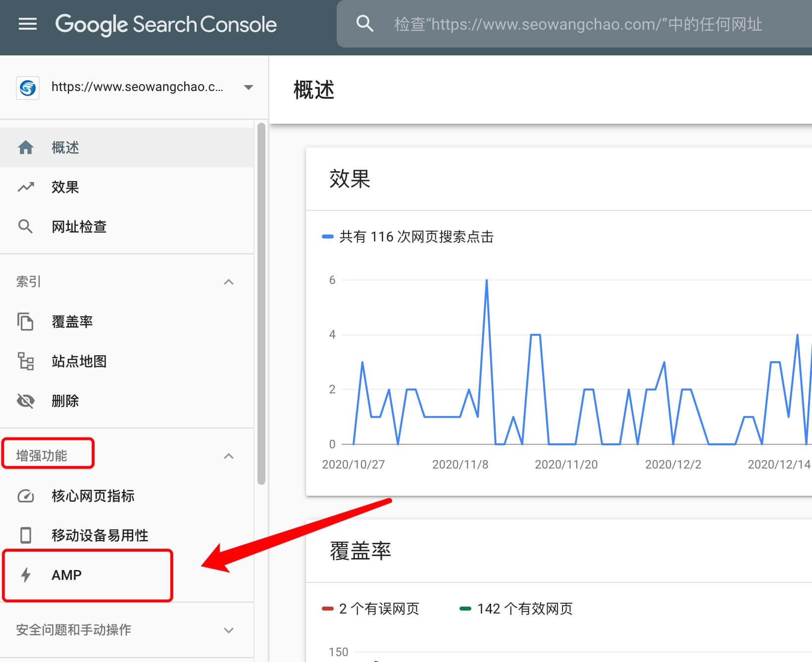
Task: Collapse the 增强功能 section chevron
Action: click(229, 456)
